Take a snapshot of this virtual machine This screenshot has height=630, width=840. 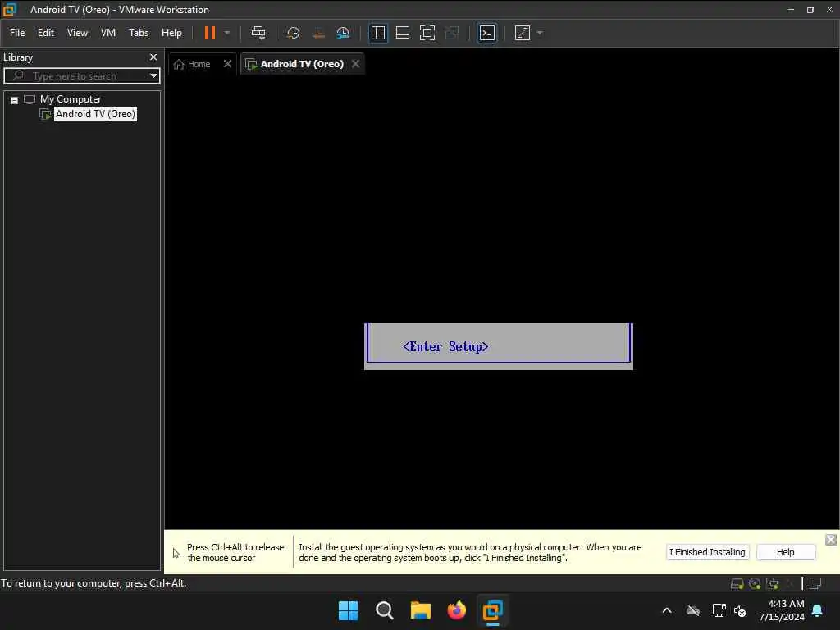click(293, 33)
